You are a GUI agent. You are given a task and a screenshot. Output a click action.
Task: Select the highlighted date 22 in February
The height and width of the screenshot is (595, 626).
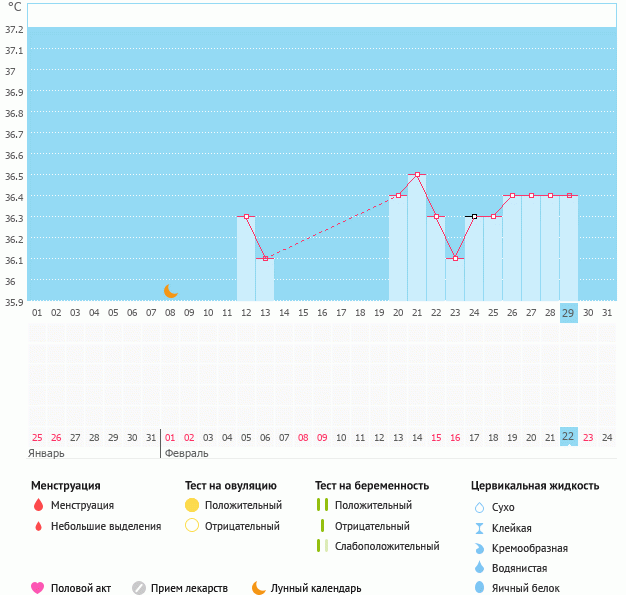click(x=569, y=436)
